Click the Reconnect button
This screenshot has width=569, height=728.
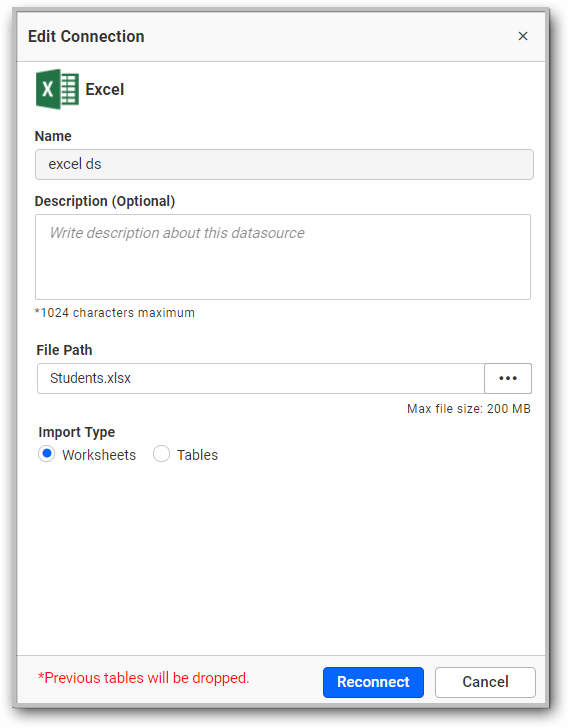pyautogui.click(x=373, y=682)
